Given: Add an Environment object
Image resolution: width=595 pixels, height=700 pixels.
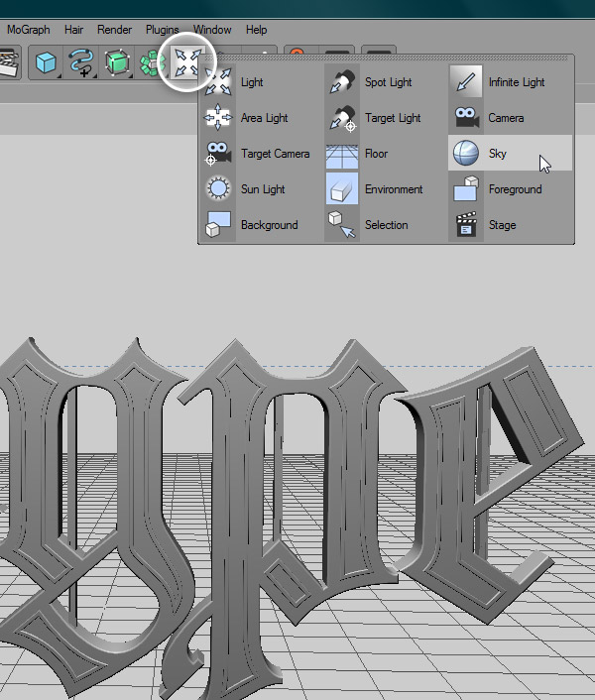Looking at the screenshot, I should click(x=385, y=188).
